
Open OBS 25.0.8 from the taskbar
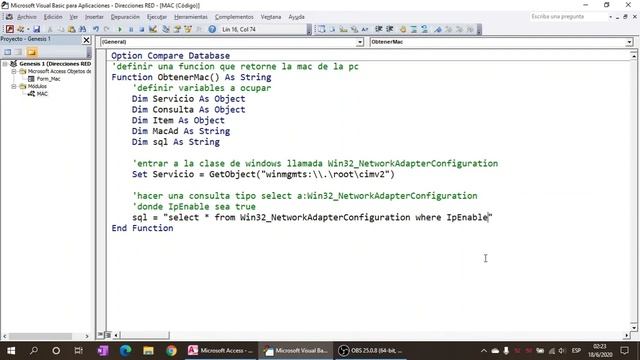pyautogui.click(x=371, y=351)
